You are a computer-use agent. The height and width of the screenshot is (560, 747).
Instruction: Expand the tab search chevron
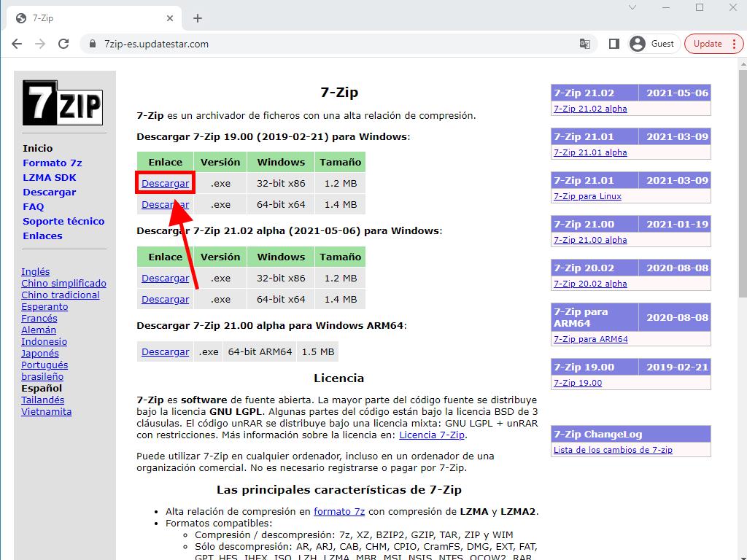633,7
